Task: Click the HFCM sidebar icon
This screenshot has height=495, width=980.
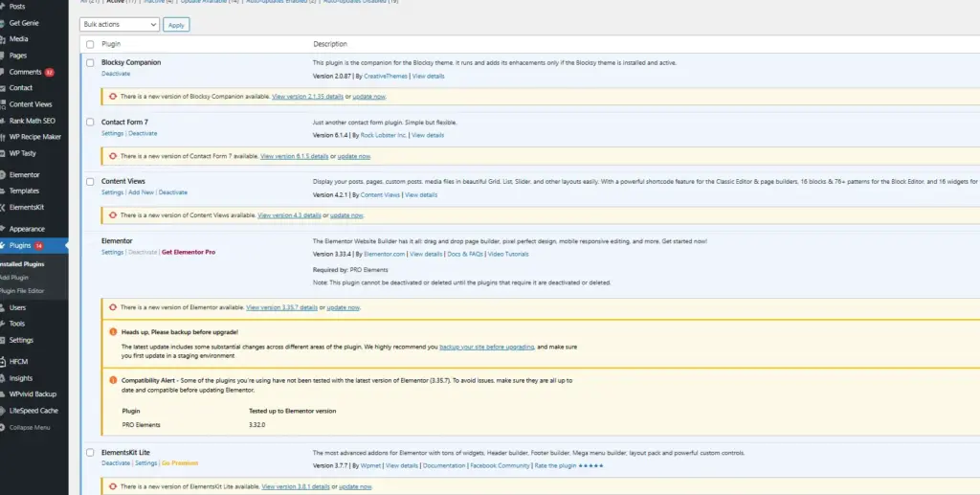Action: coord(3,363)
